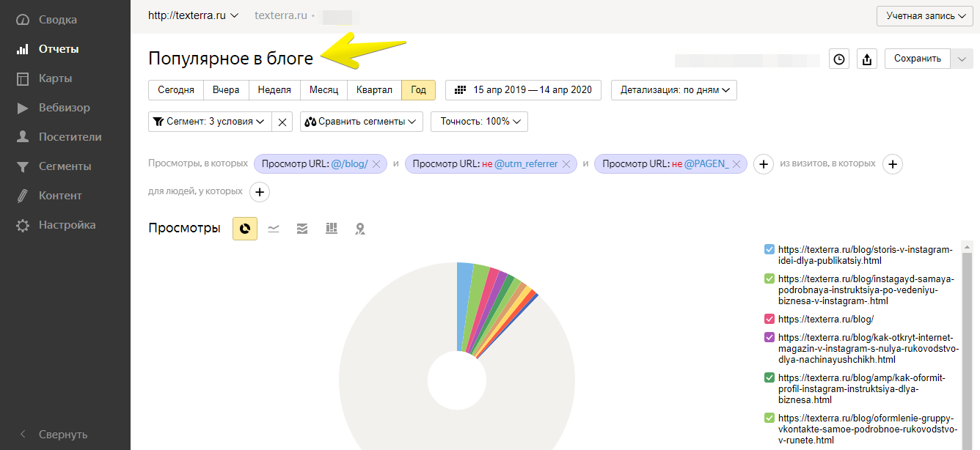Switch to the stacked area chart view
The height and width of the screenshot is (450, 980).
[x=302, y=229]
